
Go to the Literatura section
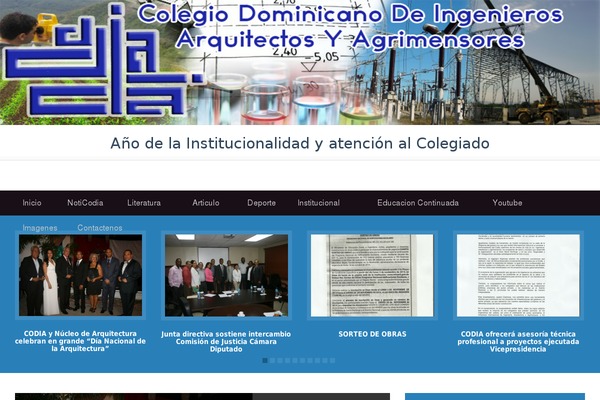(144, 203)
